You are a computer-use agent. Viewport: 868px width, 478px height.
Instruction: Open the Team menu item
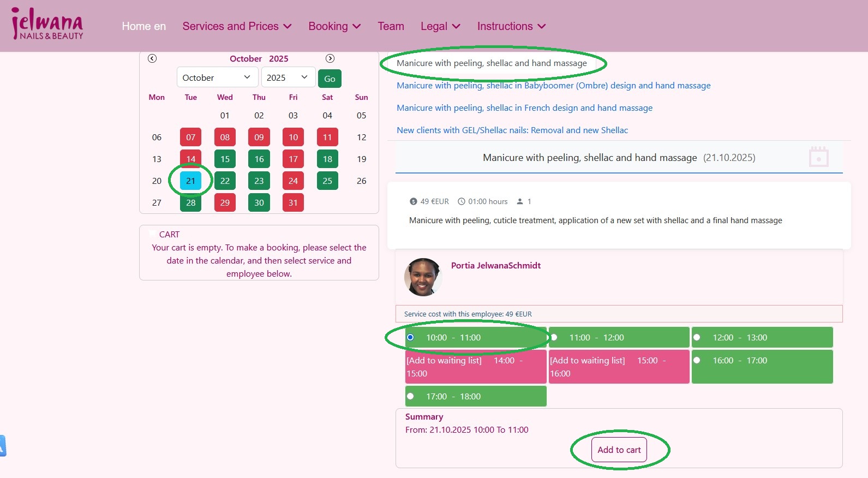point(391,26)
